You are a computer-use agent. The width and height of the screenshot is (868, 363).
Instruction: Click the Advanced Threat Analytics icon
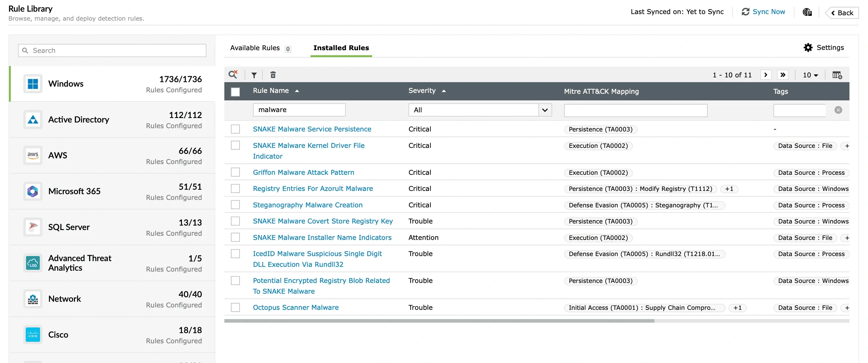tap(33, 263)
